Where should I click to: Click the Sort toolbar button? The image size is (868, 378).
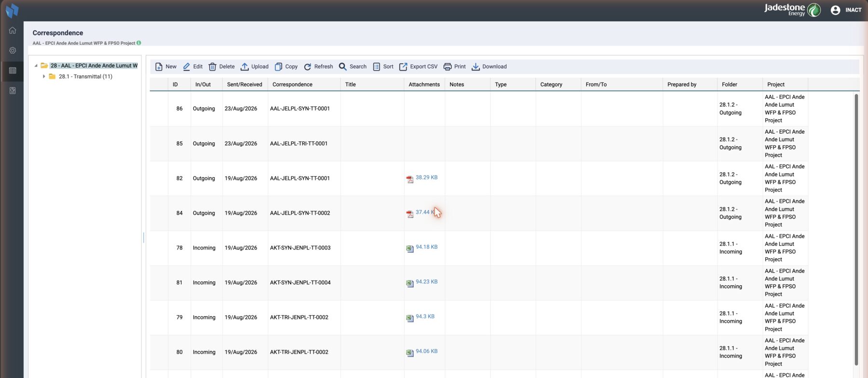point(383,67)
